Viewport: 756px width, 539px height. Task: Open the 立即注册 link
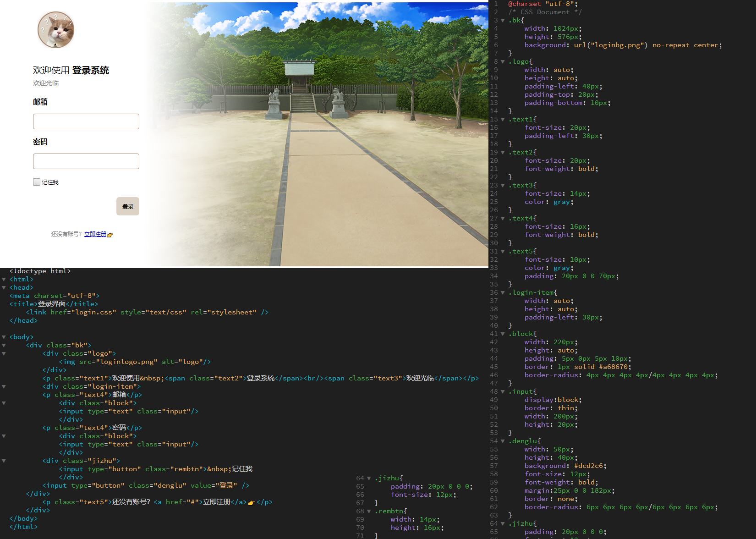tap(95, 234)
